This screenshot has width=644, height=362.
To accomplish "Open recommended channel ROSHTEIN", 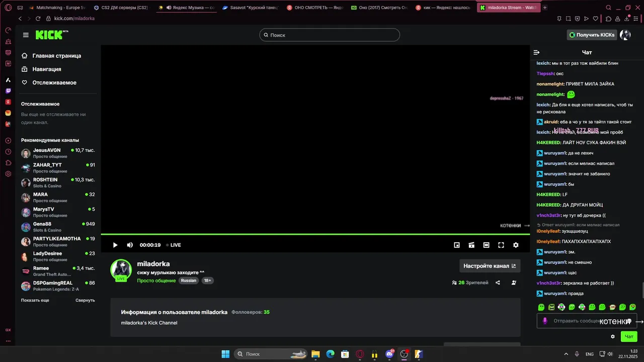I will click(x=58, y=183).
